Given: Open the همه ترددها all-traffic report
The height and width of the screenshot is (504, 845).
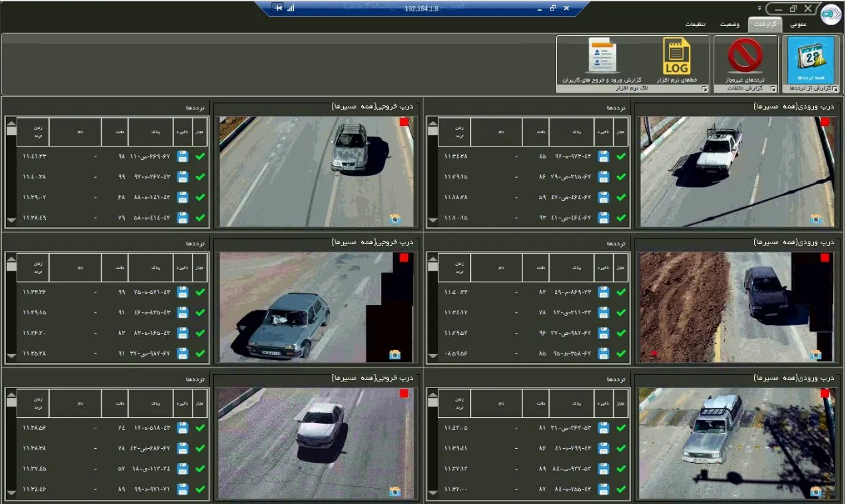Looking at the screenshot, I should [x=810, y=60].
